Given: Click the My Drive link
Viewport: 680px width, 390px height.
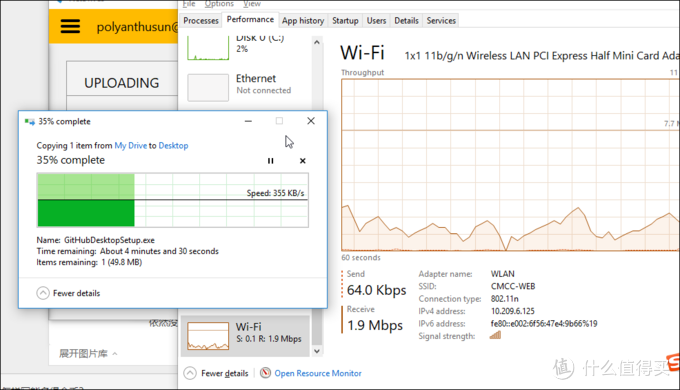Looking at the screenshot, I should coord(131,146).
